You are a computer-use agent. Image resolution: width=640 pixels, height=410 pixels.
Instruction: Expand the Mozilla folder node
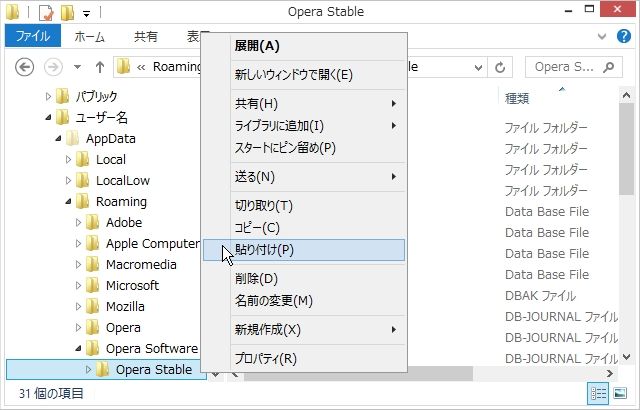point(78,306)
